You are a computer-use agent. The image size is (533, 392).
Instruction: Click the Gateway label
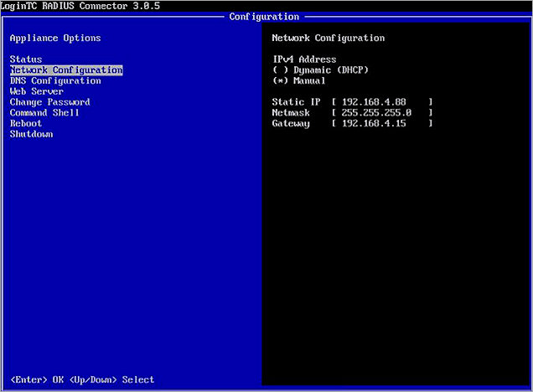click(x=291, y=124)
